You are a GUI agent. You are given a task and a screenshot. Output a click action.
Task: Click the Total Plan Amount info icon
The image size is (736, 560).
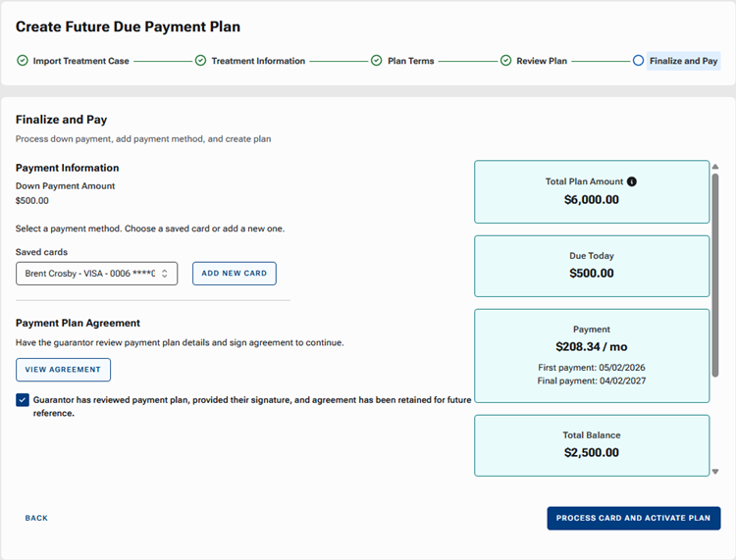click(x=632, y=181)
